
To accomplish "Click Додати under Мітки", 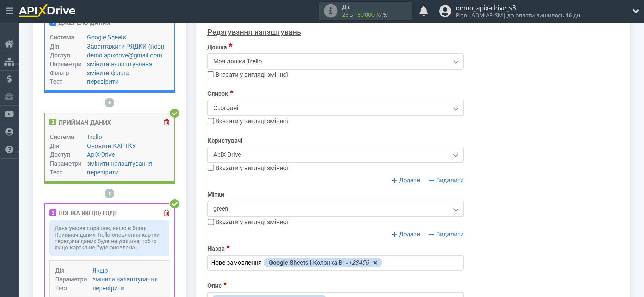I will 406,234.
